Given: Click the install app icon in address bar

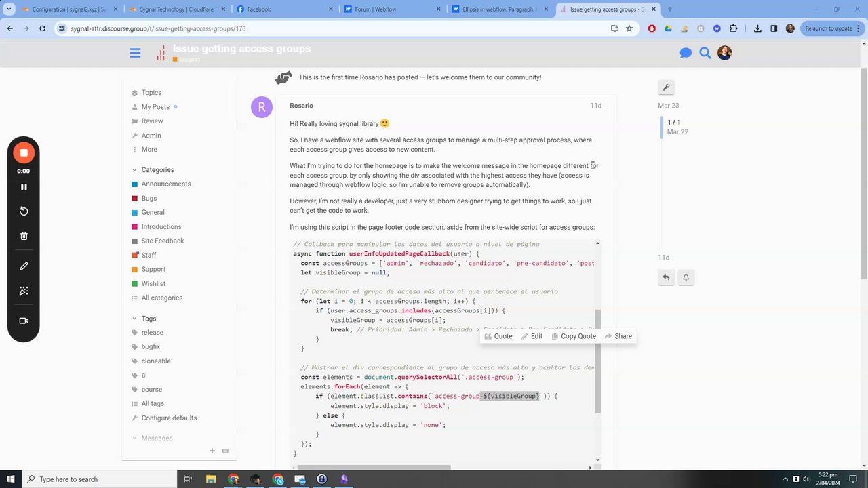Looking at the screenshot, I should click(x=614, y=28).
